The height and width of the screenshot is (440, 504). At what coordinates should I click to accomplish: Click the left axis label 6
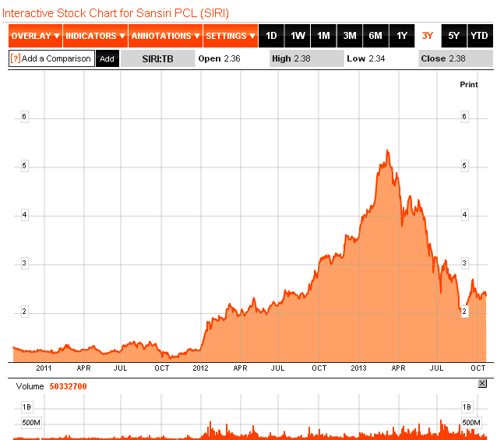tap(24, 117)
